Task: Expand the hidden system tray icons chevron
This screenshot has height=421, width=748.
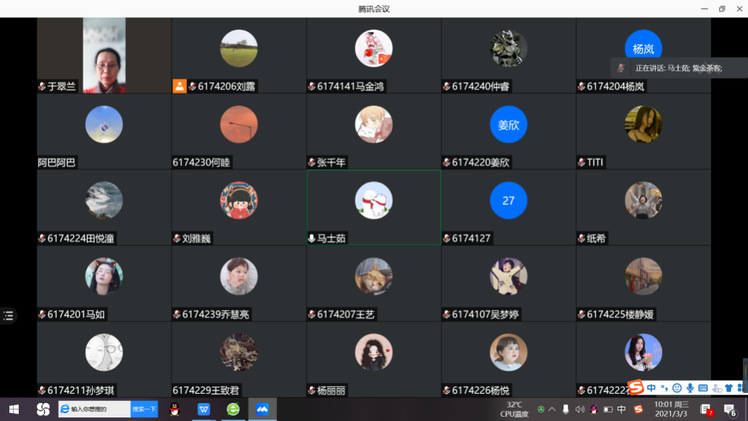Action: click(x=552, y=409)
